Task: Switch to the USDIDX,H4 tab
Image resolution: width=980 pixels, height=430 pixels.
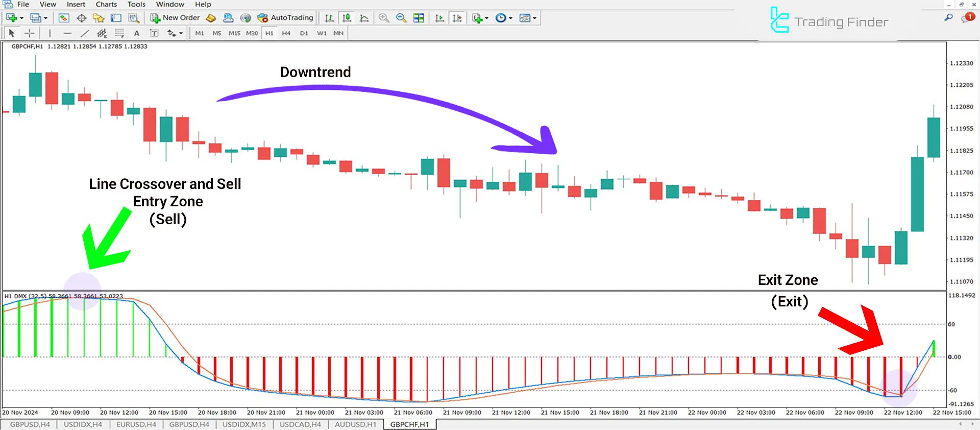Action: [83, 424]
